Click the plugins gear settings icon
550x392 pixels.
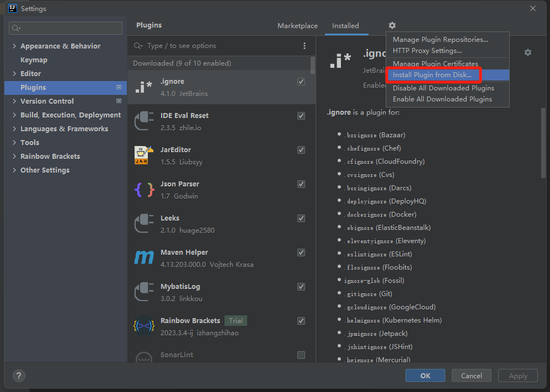392,25
